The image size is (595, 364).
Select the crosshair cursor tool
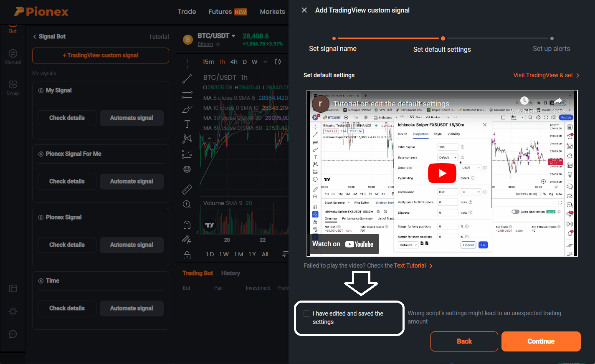click(x=187, y=63)
